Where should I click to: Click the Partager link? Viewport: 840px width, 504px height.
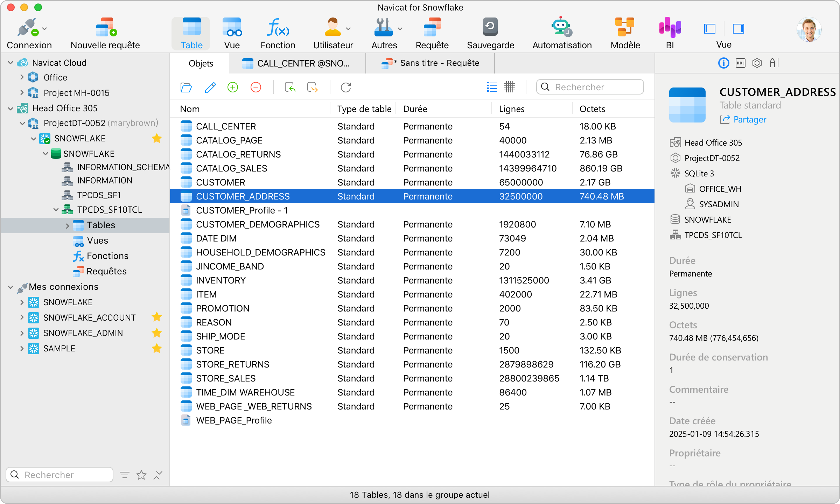click(x=743, y=120)
